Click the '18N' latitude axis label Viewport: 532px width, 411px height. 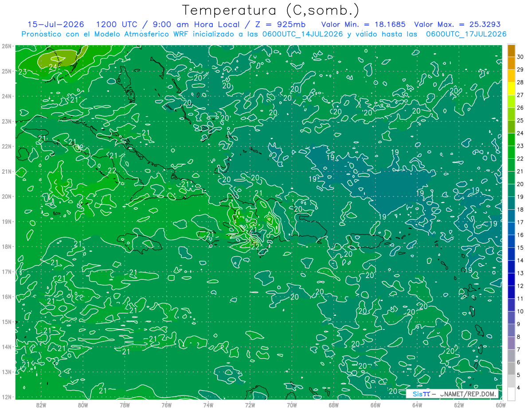click(x=7, y=247)
